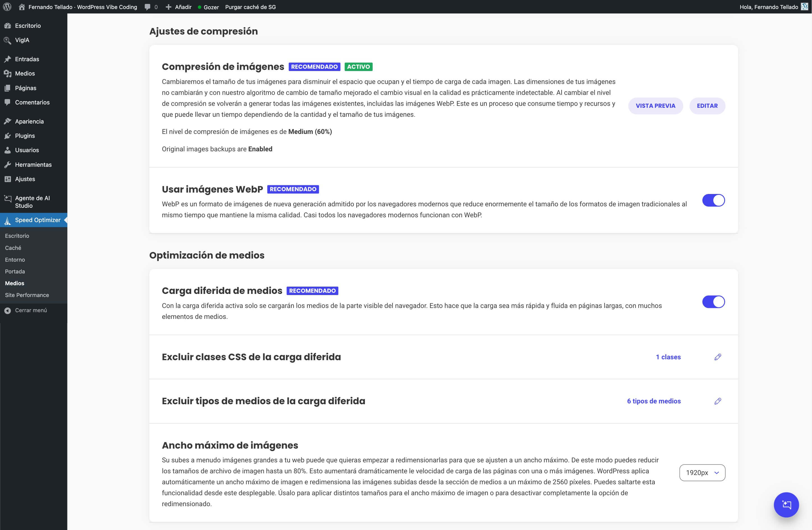Open Herramientas using the wrench icon
Image resolution: width=812 pixels, height=530 pixels.
[x=8, y=165]
